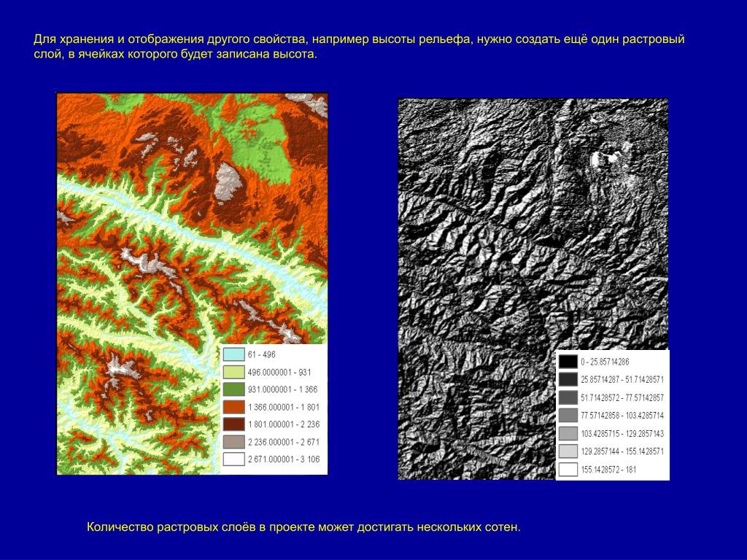This screenshot has height=560, width=747.
Task: Click the legend label '0 - 25.85714286'
Action: 605,362
